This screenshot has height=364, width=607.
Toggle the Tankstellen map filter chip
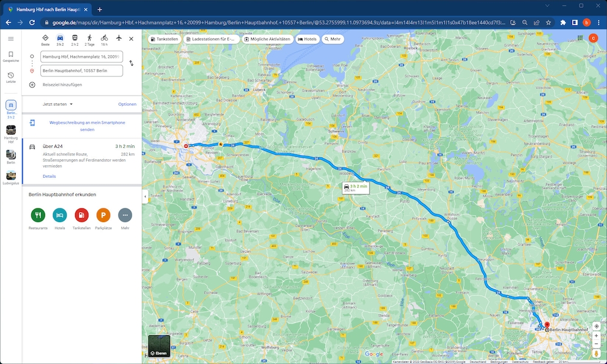point(165,39)
